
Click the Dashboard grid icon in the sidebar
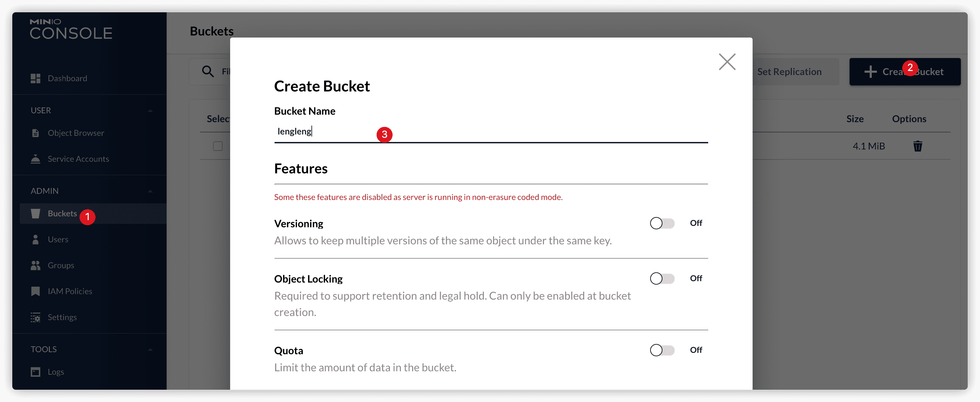pos(36,78)
